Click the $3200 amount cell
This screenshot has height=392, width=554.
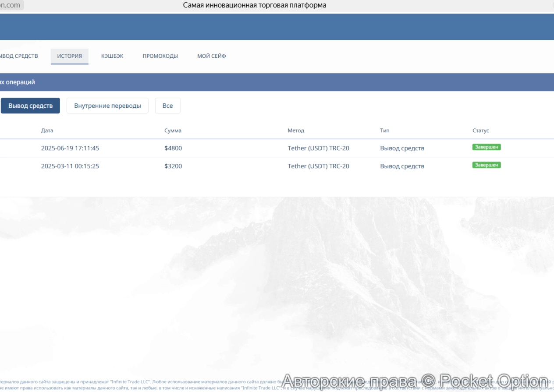click(x=173, y=166)
